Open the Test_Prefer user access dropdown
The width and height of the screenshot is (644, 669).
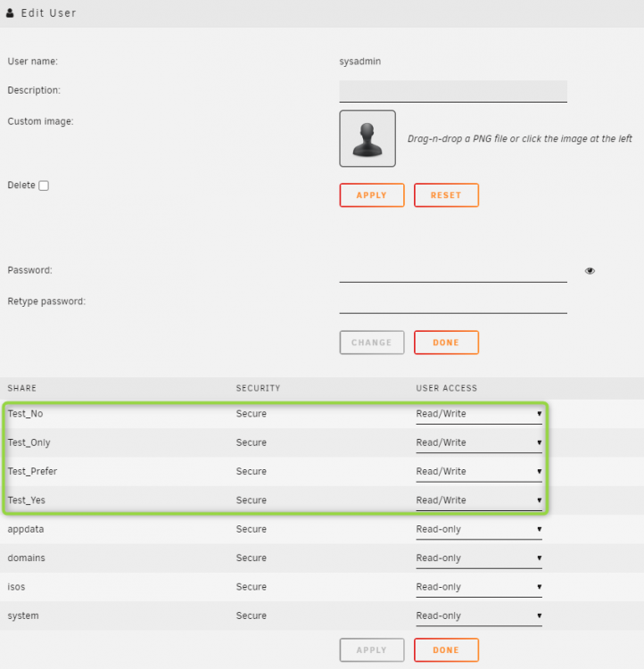479,472
